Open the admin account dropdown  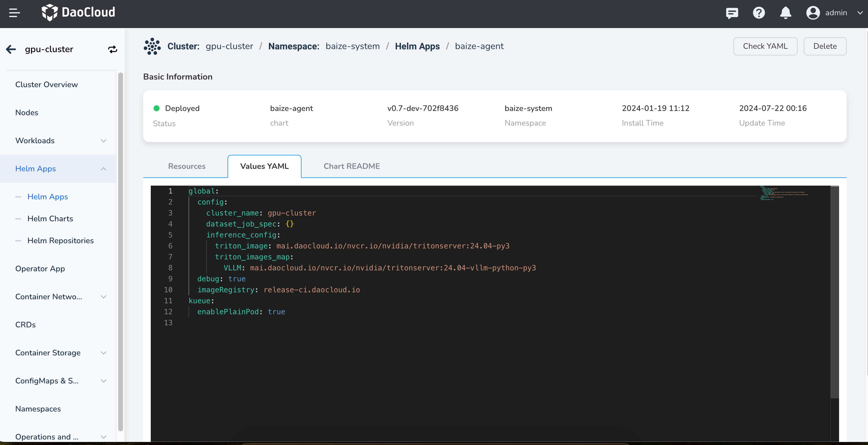tap(860, 13)
